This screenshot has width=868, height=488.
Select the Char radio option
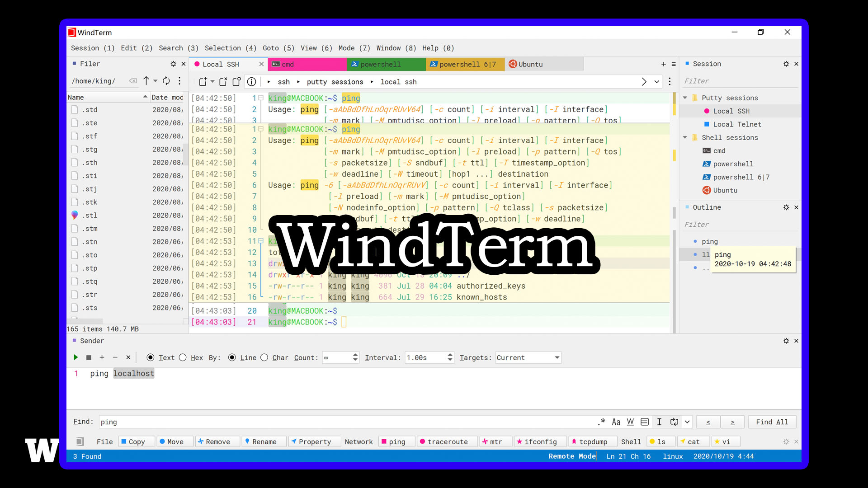click(x=264, y=357)
